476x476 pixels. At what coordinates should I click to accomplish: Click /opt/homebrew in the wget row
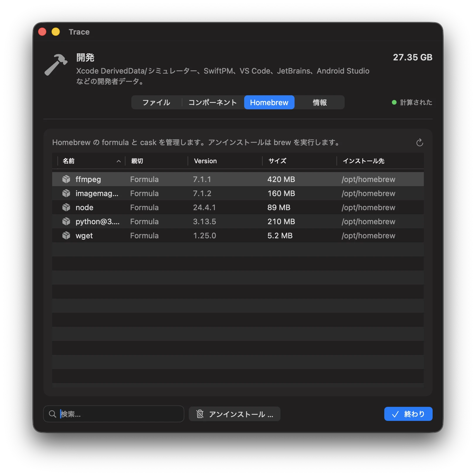point(368,235)
